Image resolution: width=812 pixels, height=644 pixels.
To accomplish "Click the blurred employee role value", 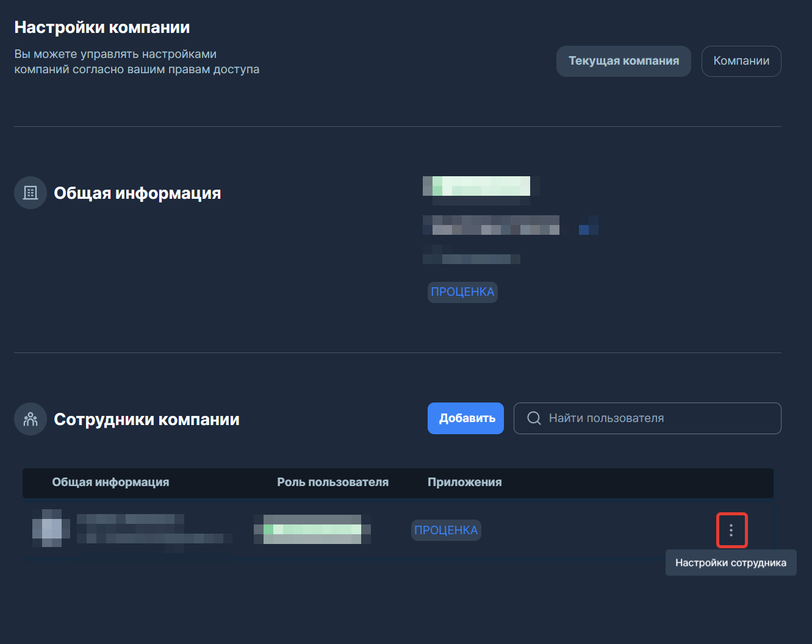I will (312, 529).
